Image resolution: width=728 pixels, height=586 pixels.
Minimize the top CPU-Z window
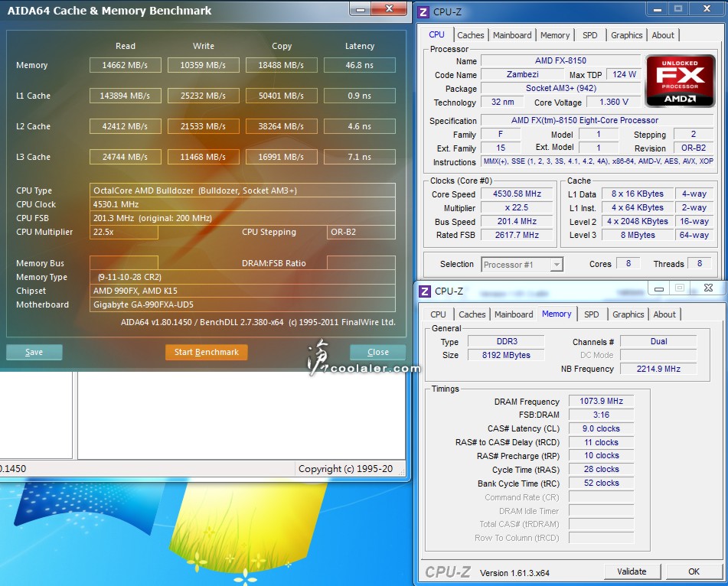click(x=658, y=9)
